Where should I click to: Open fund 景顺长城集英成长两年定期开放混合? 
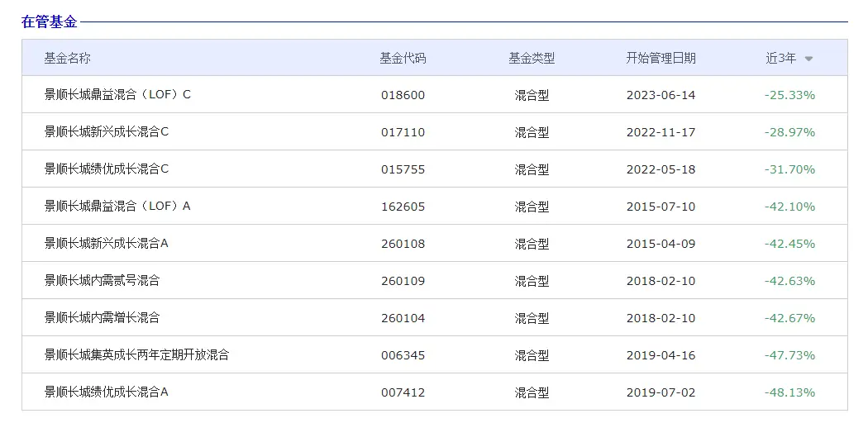136,355
